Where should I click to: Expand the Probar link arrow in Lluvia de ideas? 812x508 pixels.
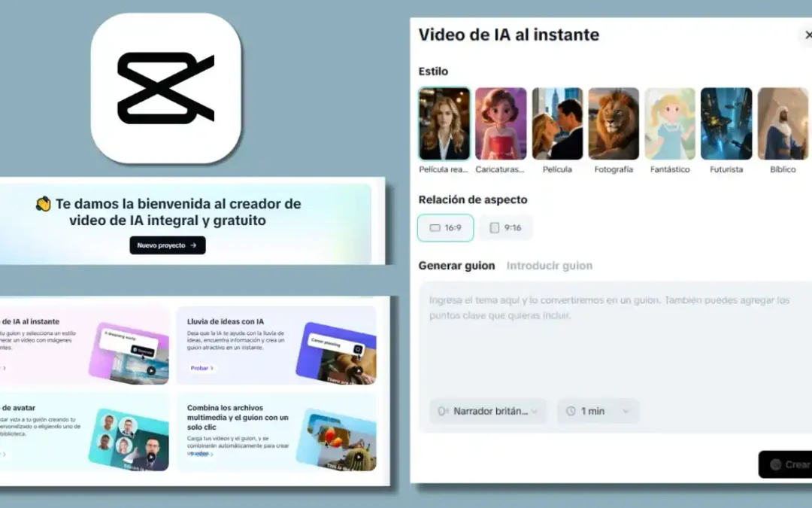tap(212, 369)
